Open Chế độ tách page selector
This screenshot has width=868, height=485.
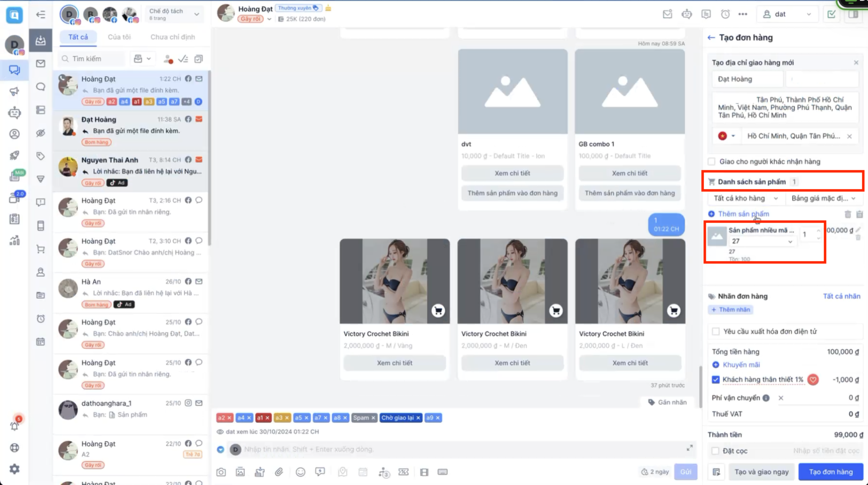174,14
